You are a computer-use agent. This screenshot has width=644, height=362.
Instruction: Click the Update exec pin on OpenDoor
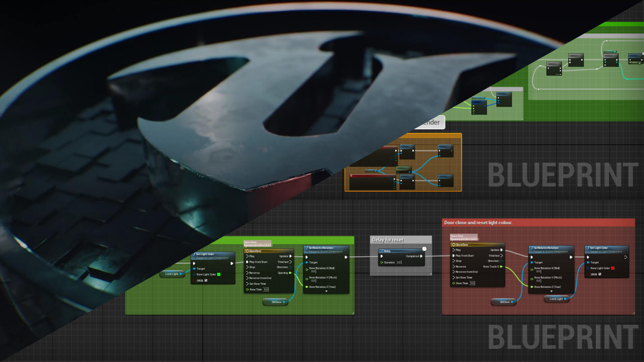tap(290, 256)
